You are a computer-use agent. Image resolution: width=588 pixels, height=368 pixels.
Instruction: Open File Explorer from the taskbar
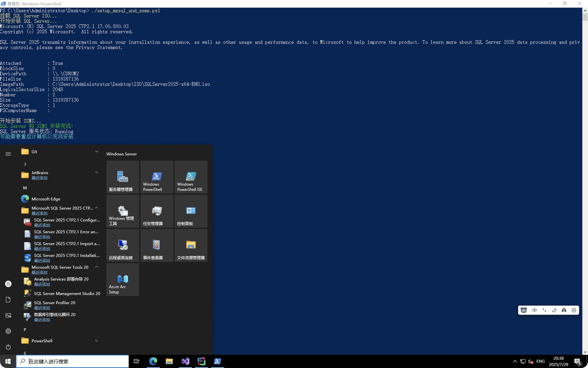tap(169, 361)
